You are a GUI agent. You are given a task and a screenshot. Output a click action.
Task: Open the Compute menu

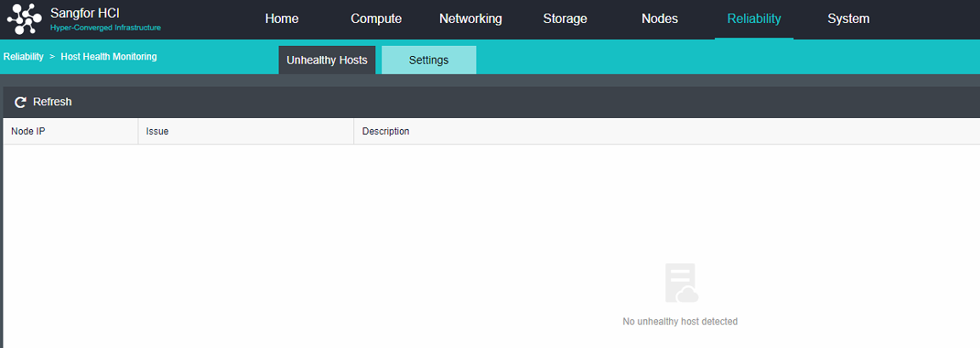tap(376, 19)
